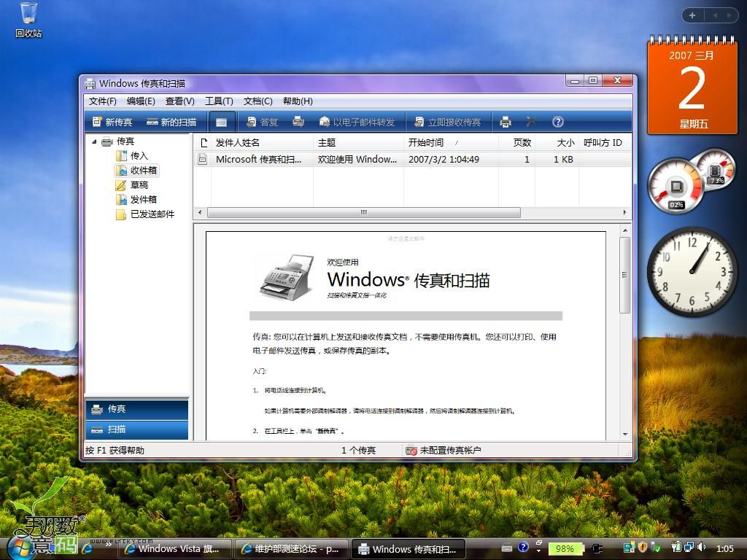The image size is (747, 560).
Task: Click the 2007/3/2 1:04:49 time cell
Action: [x=444, y=160]
